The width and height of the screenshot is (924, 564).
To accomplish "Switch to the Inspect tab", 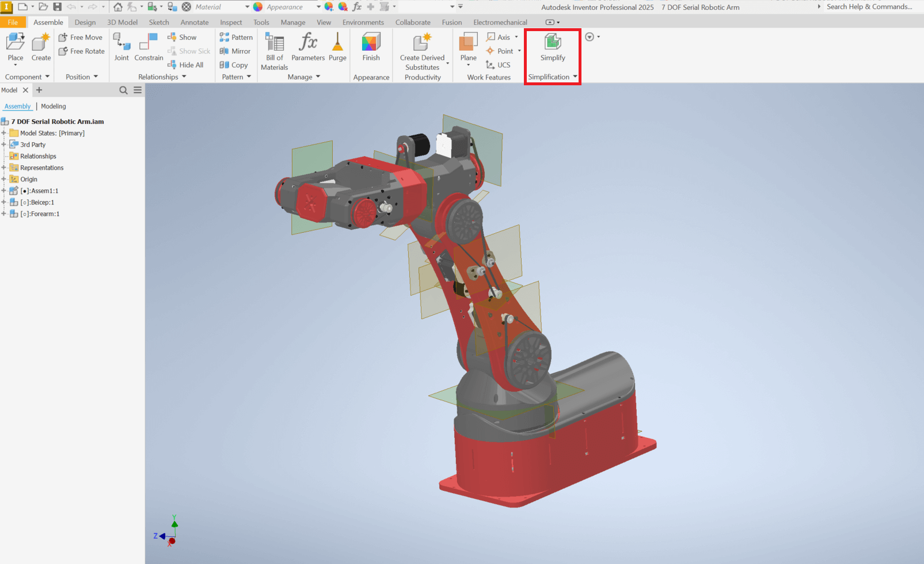I will (x=231, y=22).
